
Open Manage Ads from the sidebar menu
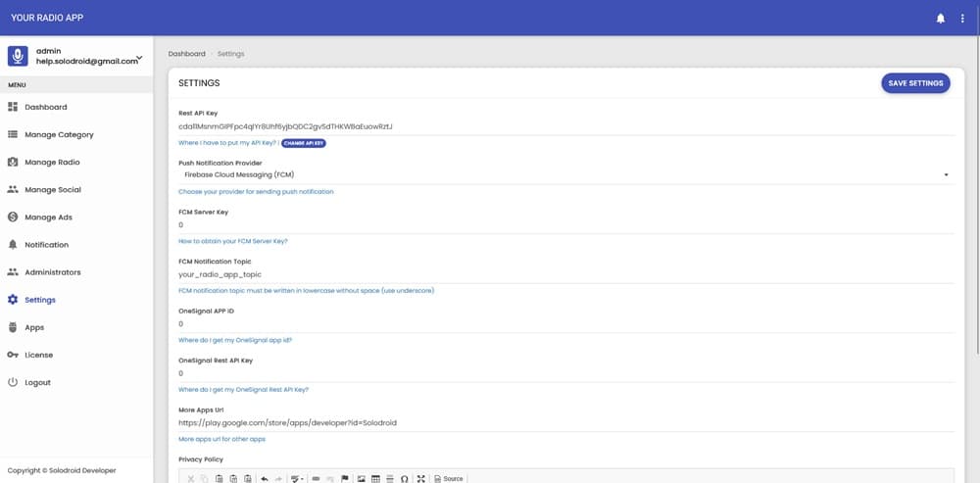48,217
